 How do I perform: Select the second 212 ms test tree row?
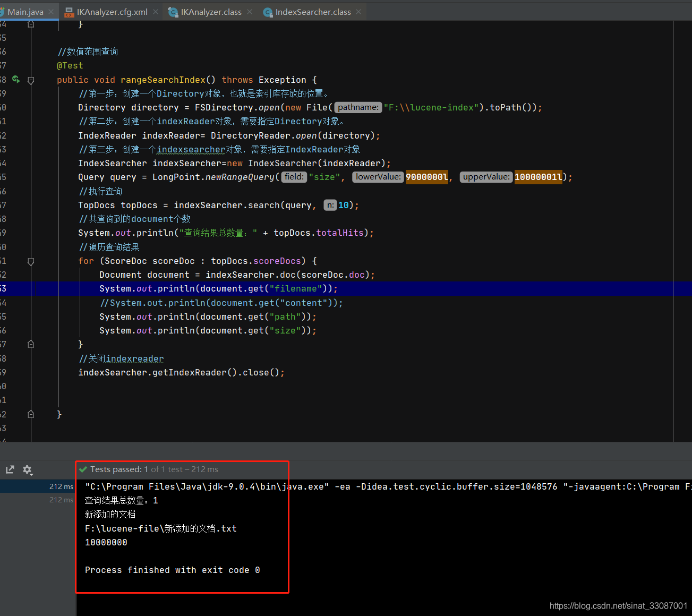pos(38,500)
